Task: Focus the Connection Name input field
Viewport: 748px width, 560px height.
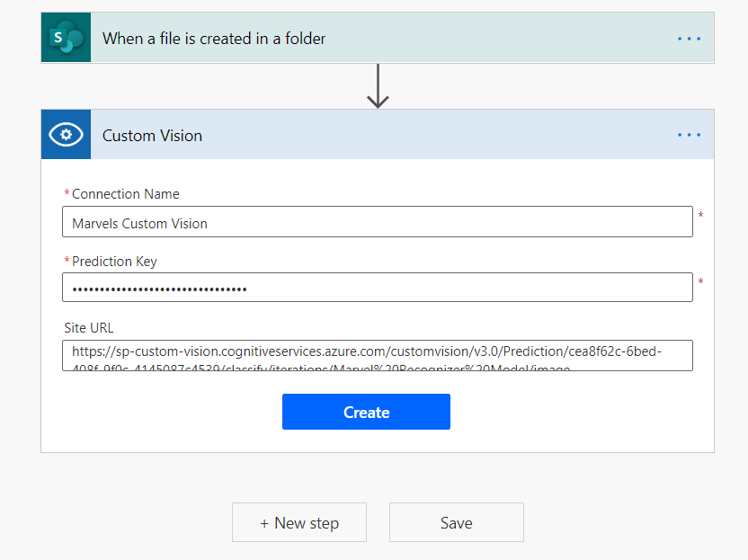Action: click(x=378, y=222)
